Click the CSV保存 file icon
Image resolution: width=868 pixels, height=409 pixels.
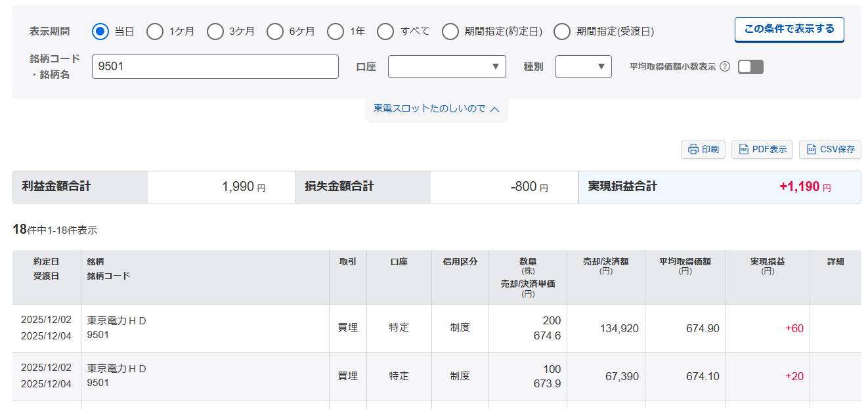812,150
